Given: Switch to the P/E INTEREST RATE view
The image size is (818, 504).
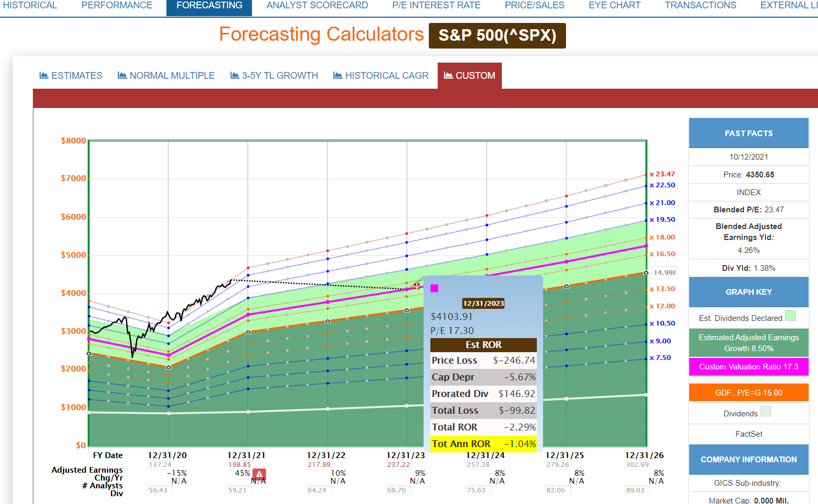Looking at the screenshot, I should point(436,5).
